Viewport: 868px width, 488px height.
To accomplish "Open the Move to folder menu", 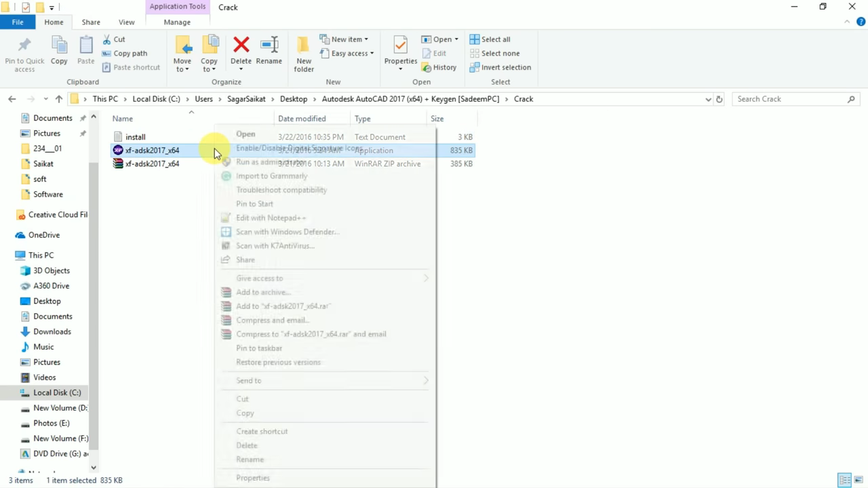I will (182, 54).
